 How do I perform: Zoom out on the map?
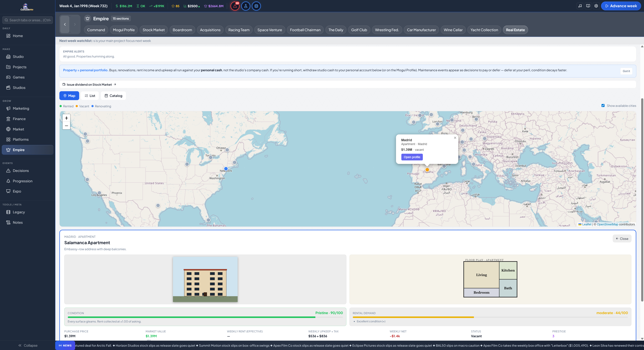66,126
